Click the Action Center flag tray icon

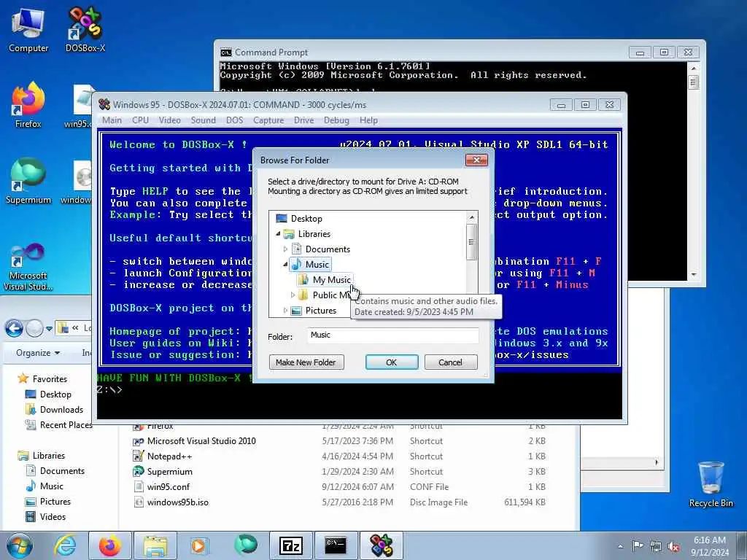click(x=638, y=545)
